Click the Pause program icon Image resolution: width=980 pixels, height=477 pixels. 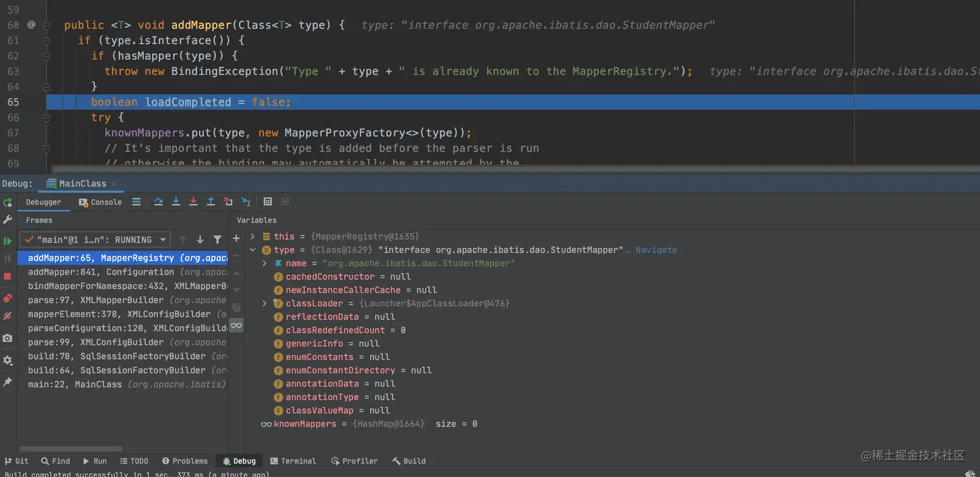[x=7, y=259]
